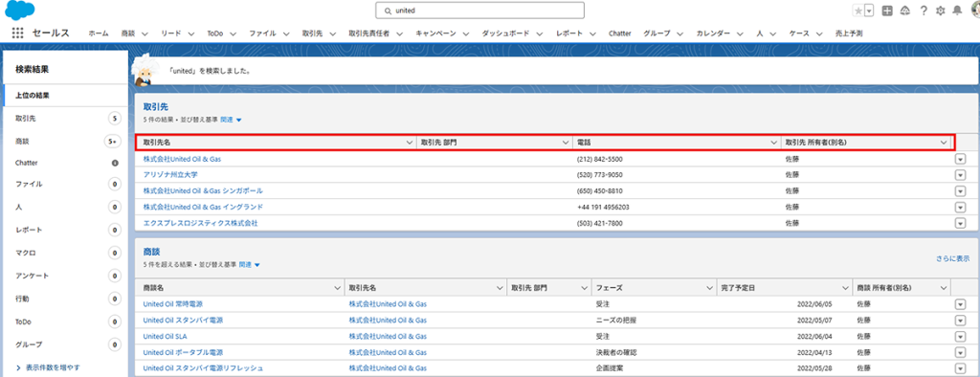
Task: Click the Einstein mascot icon
Action: click(145, 70)
